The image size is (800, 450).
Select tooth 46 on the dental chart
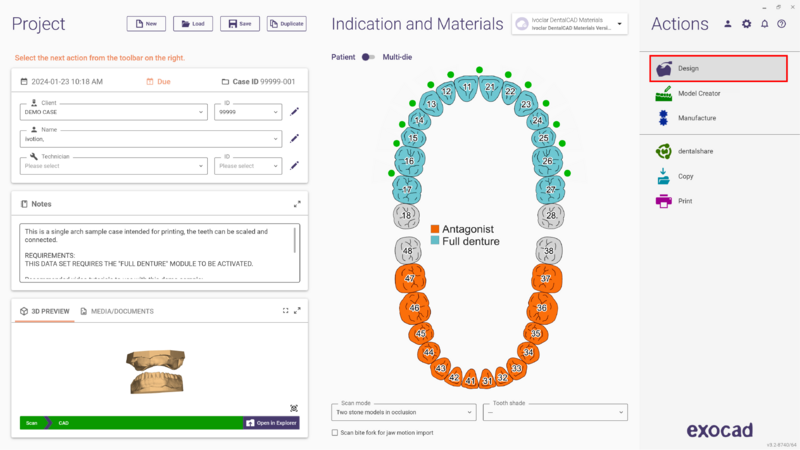(x=414, y=308)
